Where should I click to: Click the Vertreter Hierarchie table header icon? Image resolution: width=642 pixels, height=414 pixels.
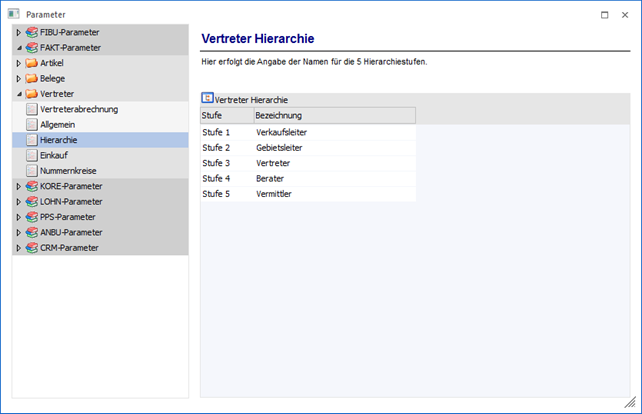pos(207,99)
